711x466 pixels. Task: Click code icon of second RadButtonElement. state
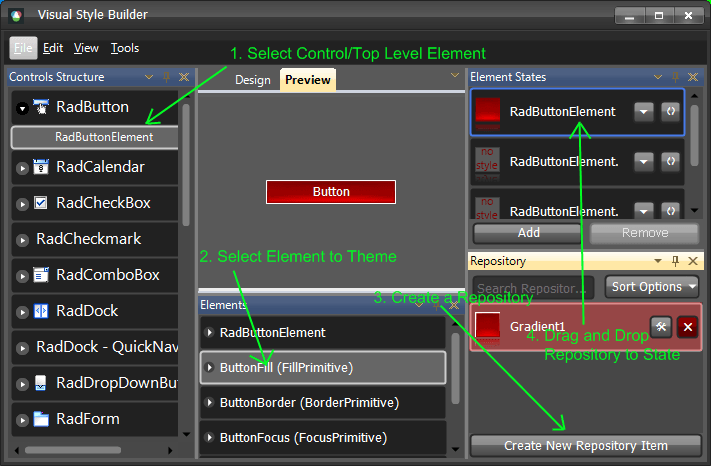click(671, 161)
